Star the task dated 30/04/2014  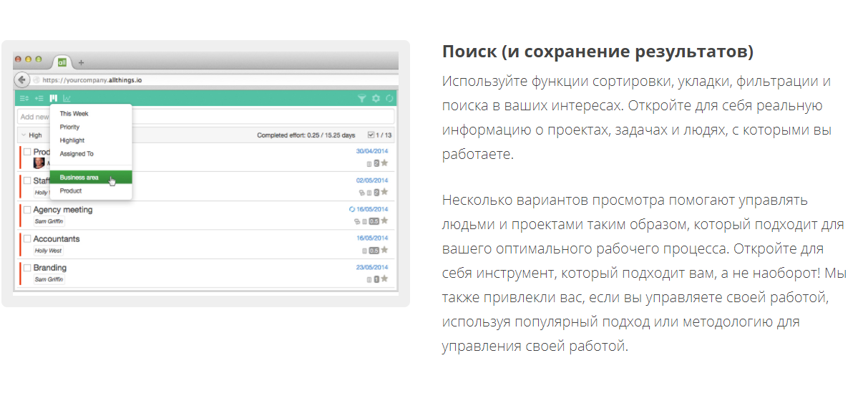click(x=385, y=163)
